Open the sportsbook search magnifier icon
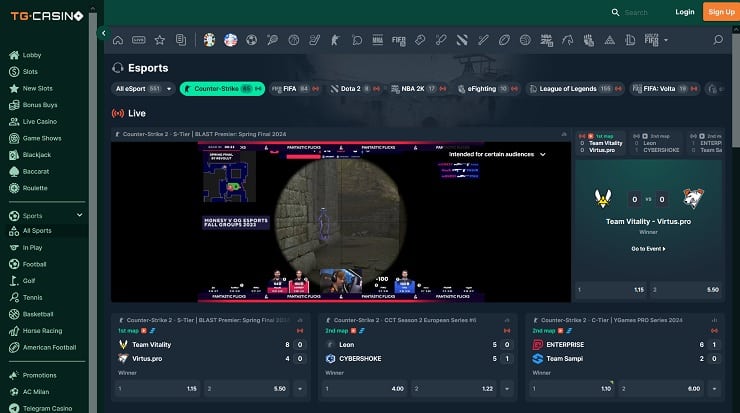Viewport: 740px width, 413px height. (718, 40)
